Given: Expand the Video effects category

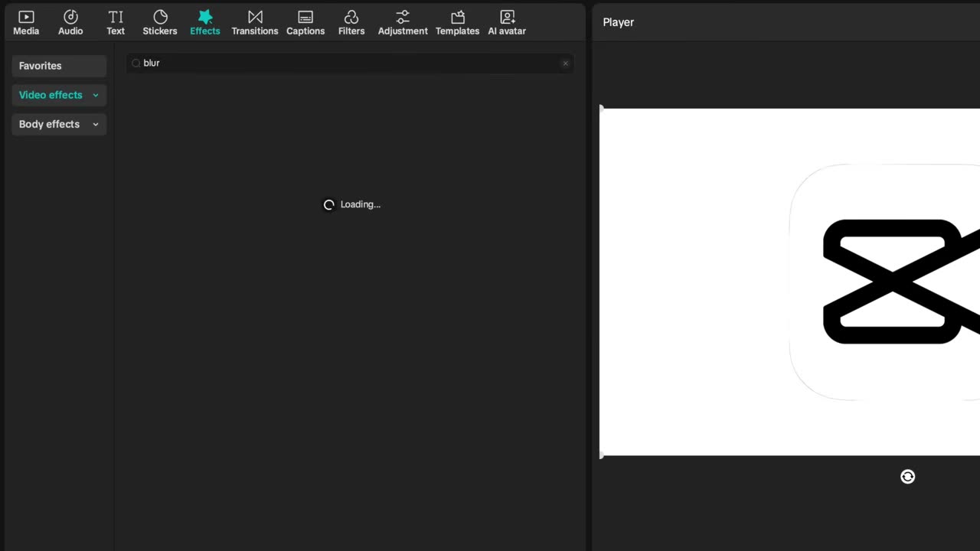Looking at the screenshot, I should pos(59,95).
